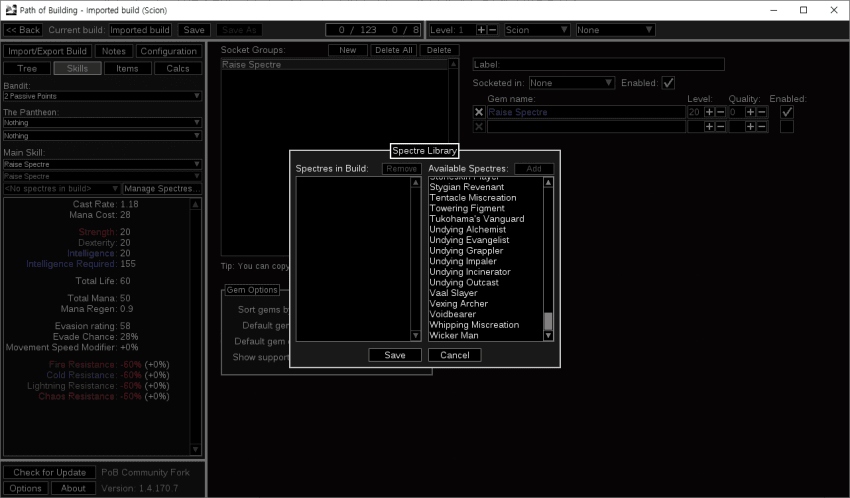The image size is (850, 498).
Task: Open the Import/Export Build section
Action: point(47,51)
